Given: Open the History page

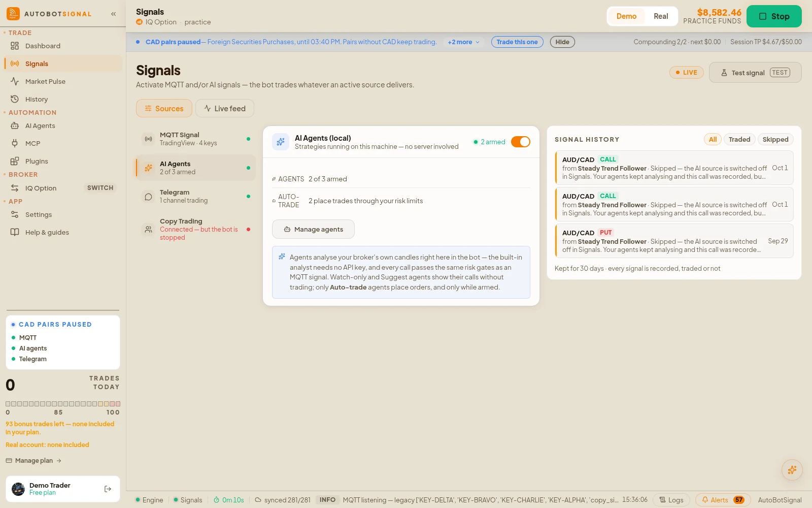Looking at the screenshot, I should click(63, 99).
